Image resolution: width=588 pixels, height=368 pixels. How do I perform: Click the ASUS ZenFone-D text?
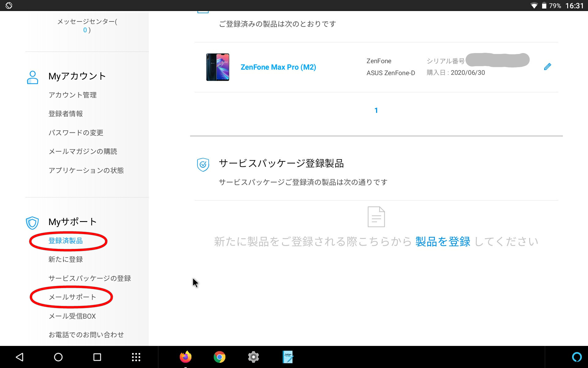391,73
